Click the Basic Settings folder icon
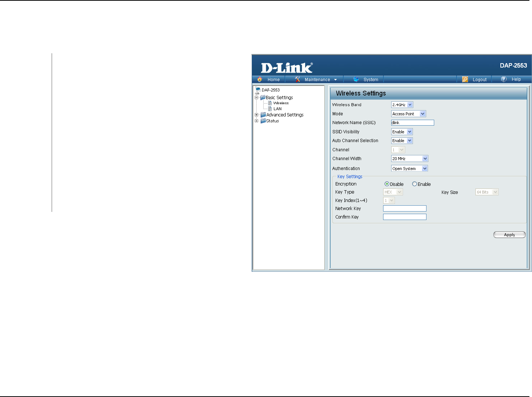The height and width of the screenshot is (397, 532). coord(263,98)
